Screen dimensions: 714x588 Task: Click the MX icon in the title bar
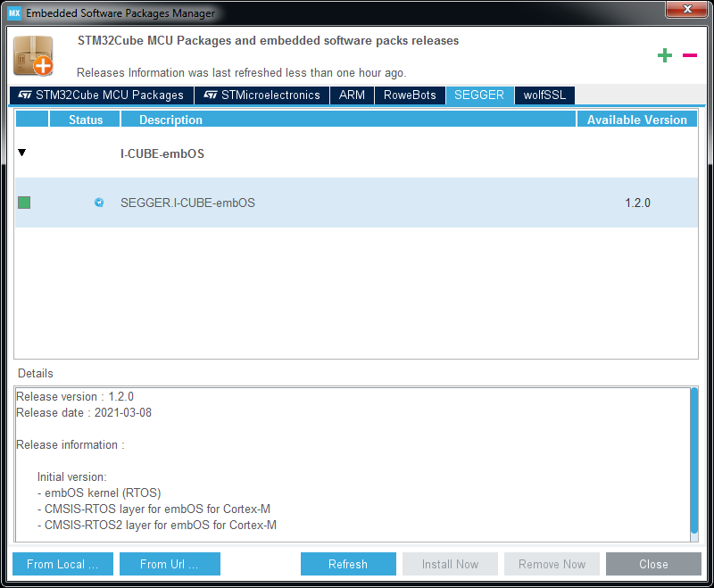tap(14, 13)
